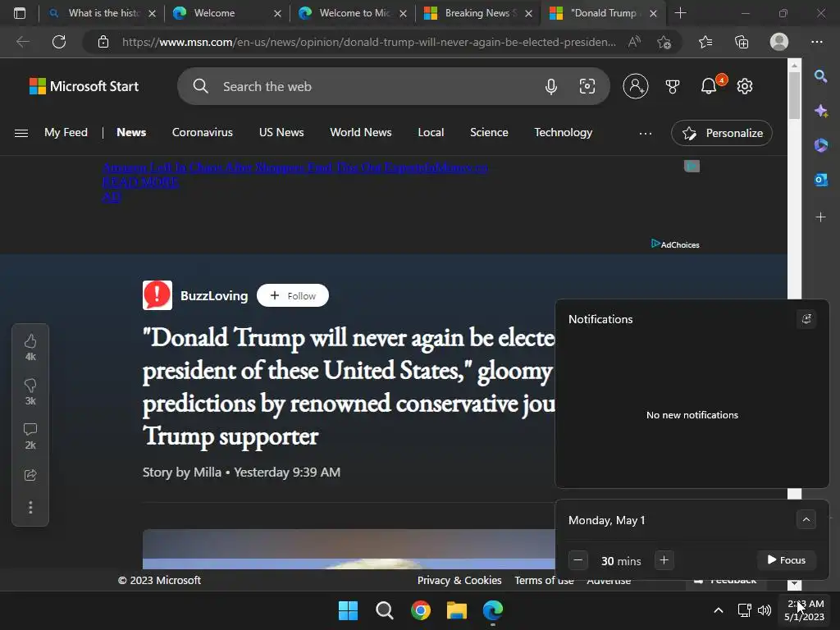Click the Personalize button

[722, 133]
